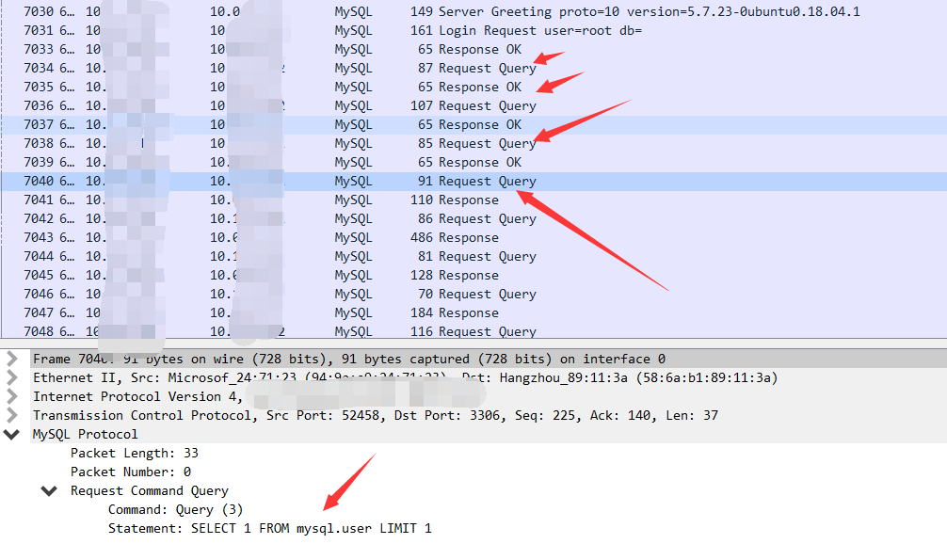Select packet 7035 Response OK row

click(473, 87)
